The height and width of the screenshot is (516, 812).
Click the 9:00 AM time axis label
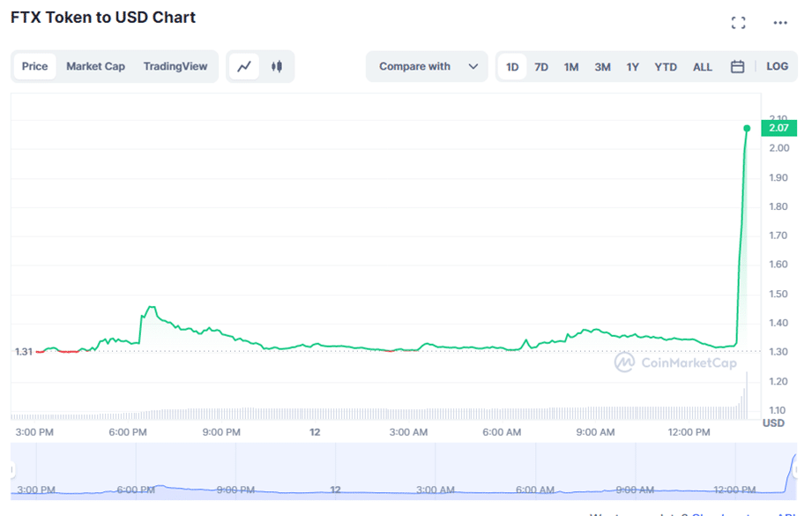595,432
